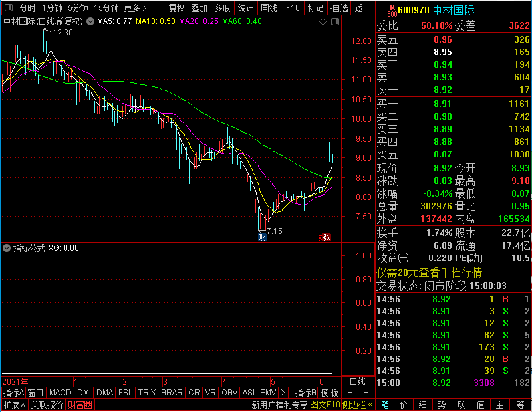
Task: Click the 买一 price 8.91
Action: coord(443,104)
